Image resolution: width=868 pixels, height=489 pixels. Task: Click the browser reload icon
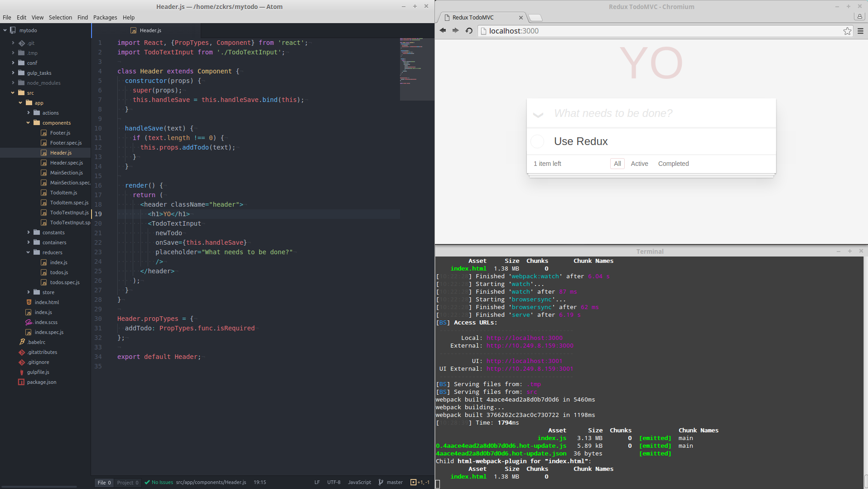(469, 31)
